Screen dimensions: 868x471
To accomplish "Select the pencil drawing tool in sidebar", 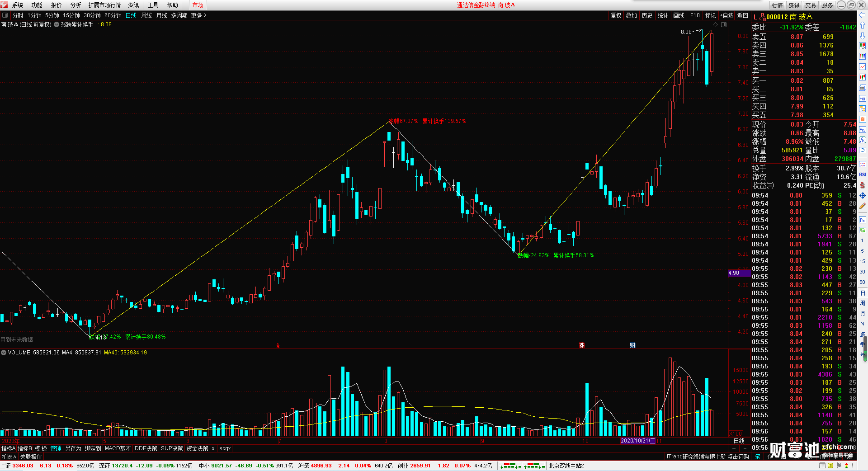I will coord(863,206).
